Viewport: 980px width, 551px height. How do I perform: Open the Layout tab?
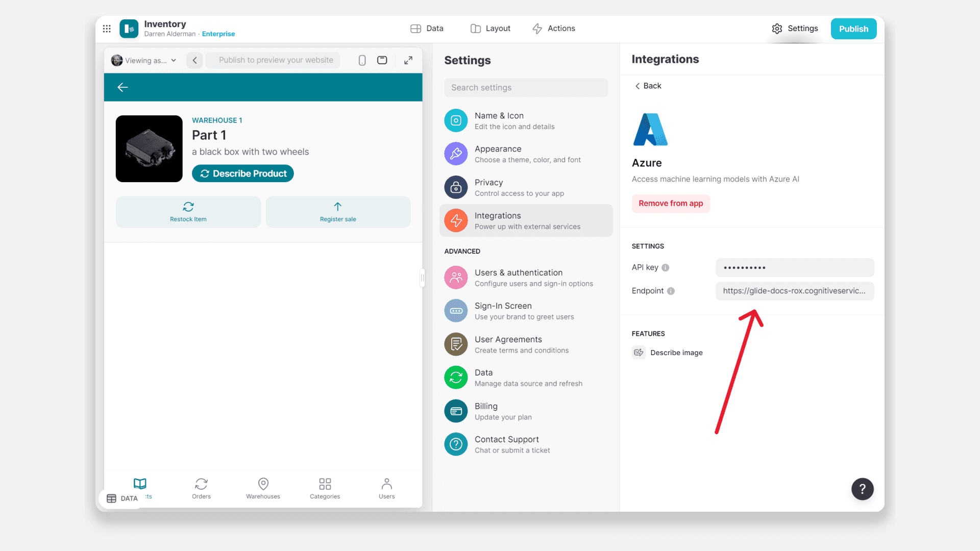[490, 29]
